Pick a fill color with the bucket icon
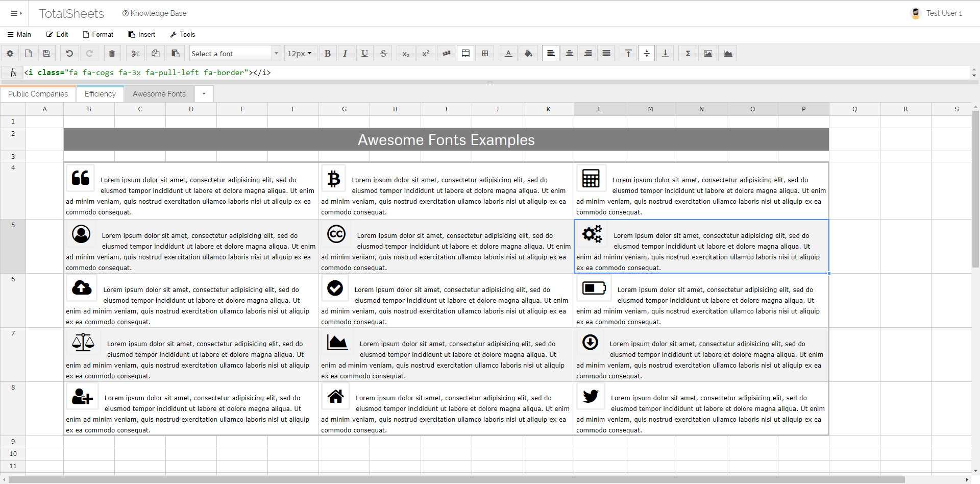980x484 pixels. pos(528,53)
